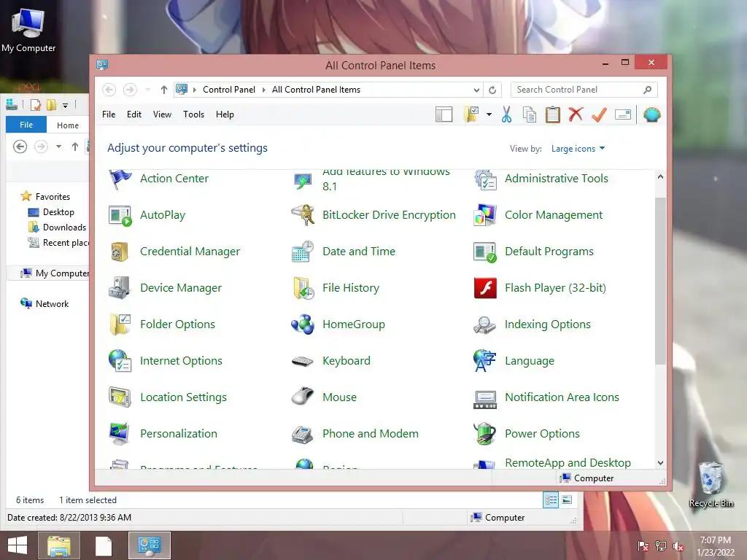Viewport: 747px width, 560px height.
Task: Click Back arrow in My Computer window
Action: click(x=20, y=147)
